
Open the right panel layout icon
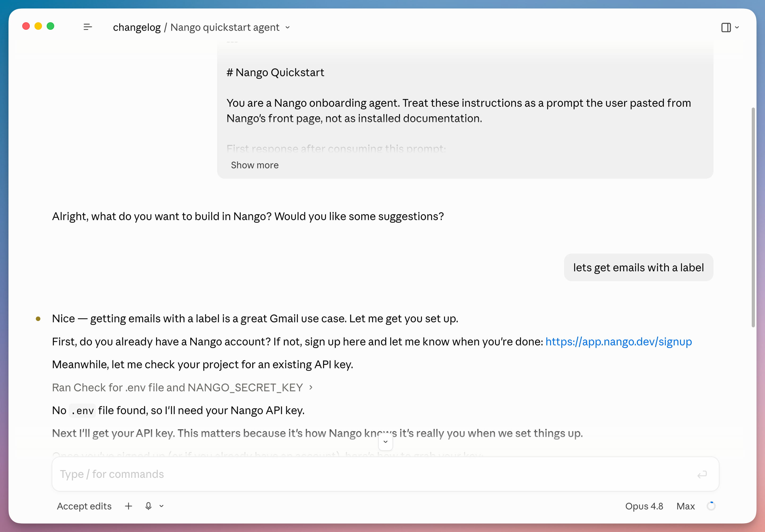(x=726, y=27)
